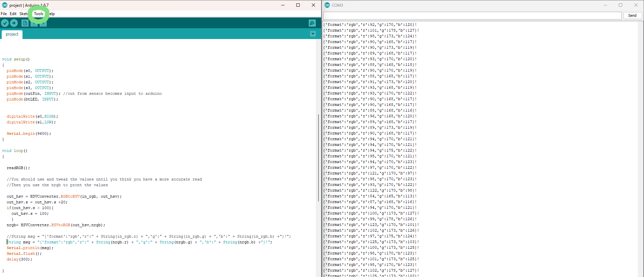Click the Send button in COM3 monitor

click(x=632, y=15)
